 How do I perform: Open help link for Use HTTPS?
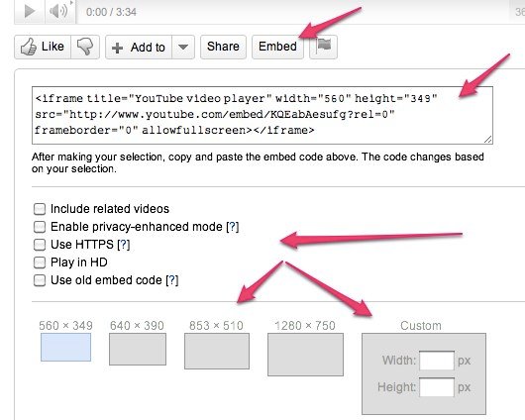click(124, 245)
